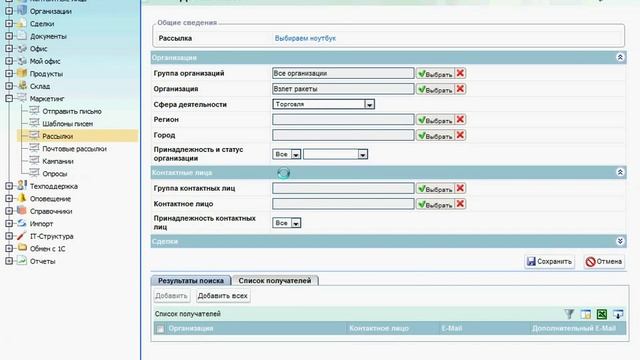The image size is (640, 360).
Task: Click the Импорт sidebar icon
Action: [22, 223]
